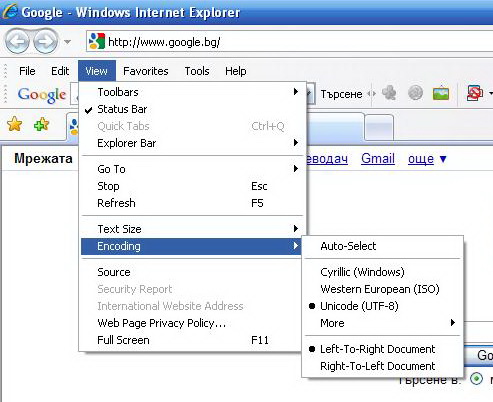Click the highlighted Encoding menu item
Screen dimensions: 493x402
coord(191,246)
